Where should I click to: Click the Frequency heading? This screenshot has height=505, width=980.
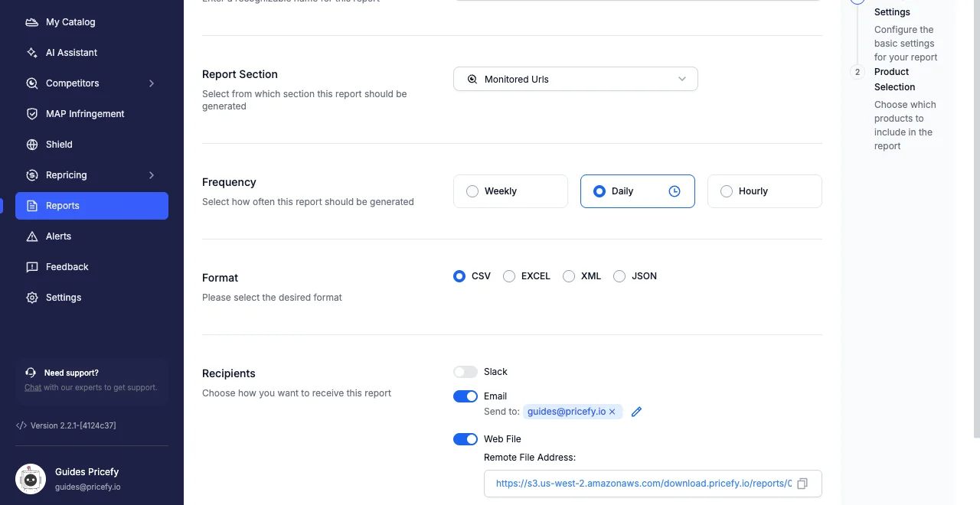229,182
